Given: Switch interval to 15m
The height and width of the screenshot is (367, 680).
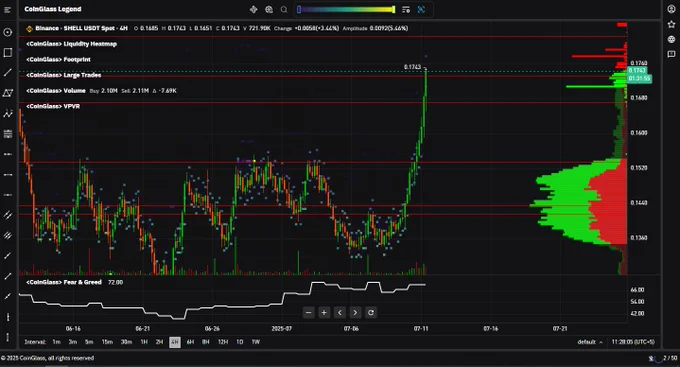Looking at the screenshot, I should click(x=107, y=342).
